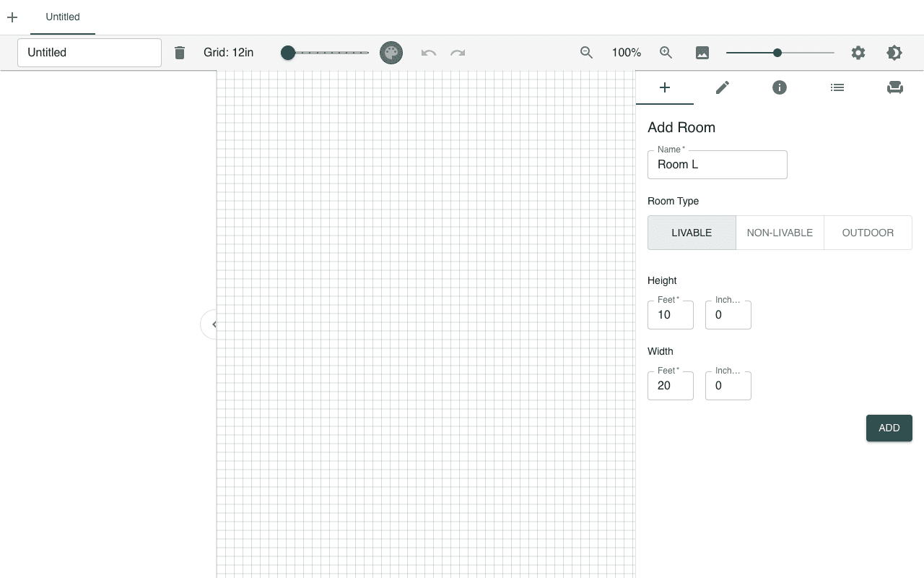Select NON-LIVABLE room type
Image resolution: width=924 pixels, height=578 pixels.
click(x=780, y=233)
